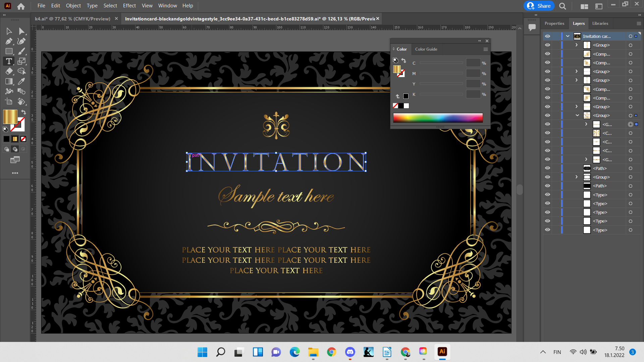Hide the first <Path> layer item
This screenshot has width=644, height=362.
coord(547,168)
